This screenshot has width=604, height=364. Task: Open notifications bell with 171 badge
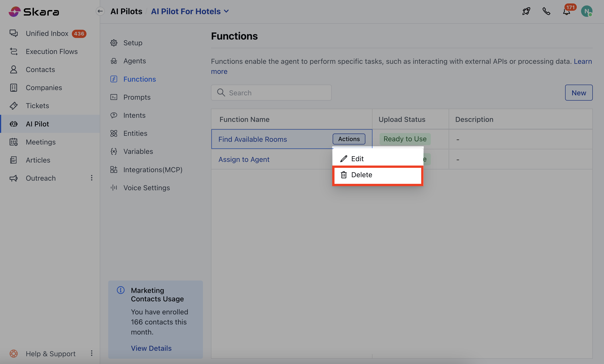[566, 11]
